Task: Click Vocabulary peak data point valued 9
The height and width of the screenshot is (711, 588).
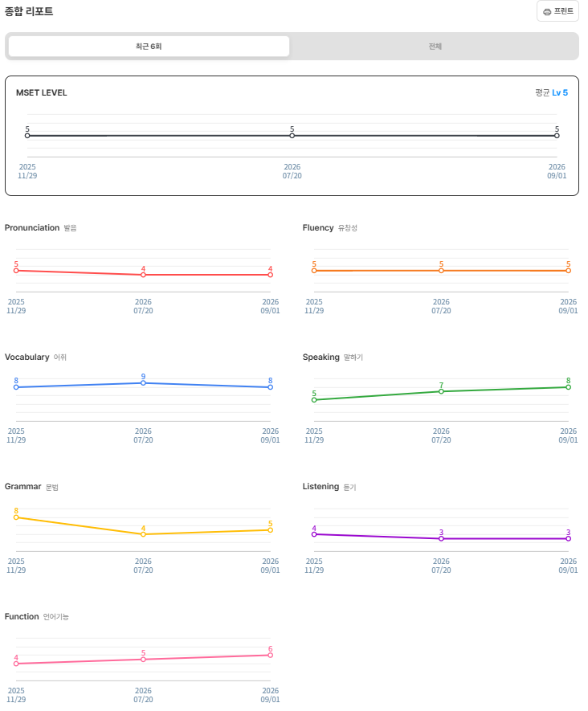Action: (x=143, y=383)
